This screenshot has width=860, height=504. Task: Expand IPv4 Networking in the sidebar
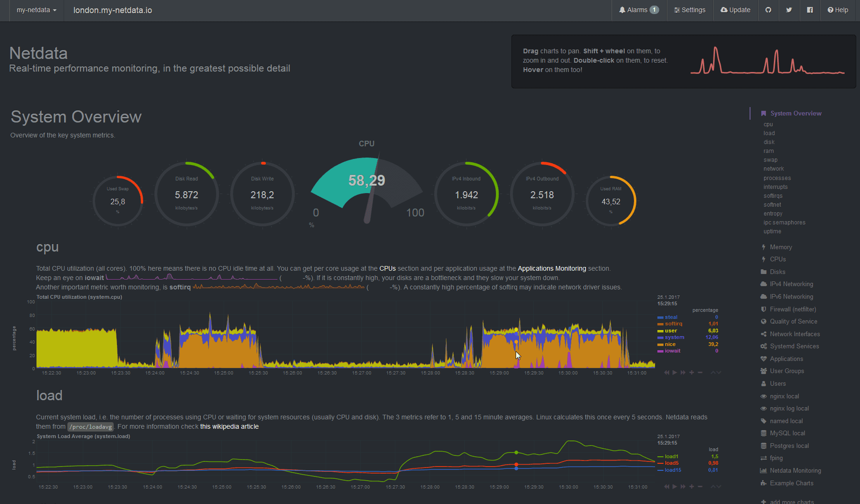791,284
